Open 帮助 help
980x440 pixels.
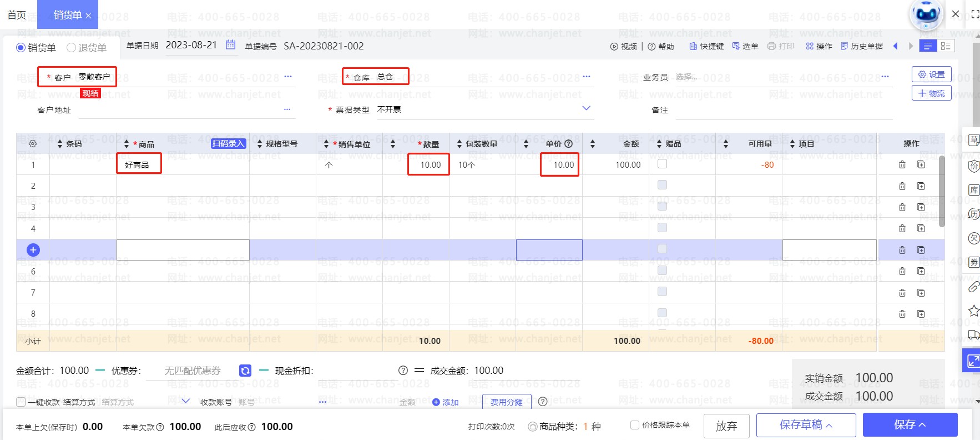click(x=661, y=47)
